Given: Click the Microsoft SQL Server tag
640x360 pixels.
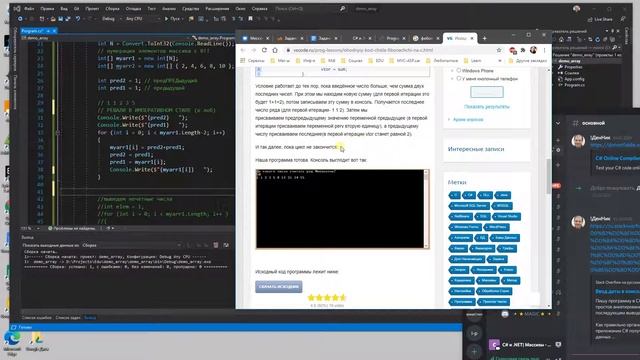Looking at the screenshot, I should coord(469,206).
